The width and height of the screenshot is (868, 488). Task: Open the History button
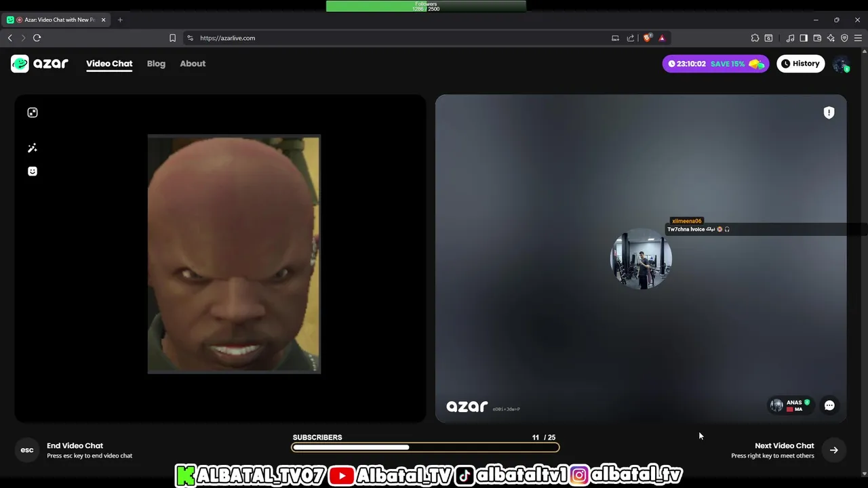click(x=800, y=64)
